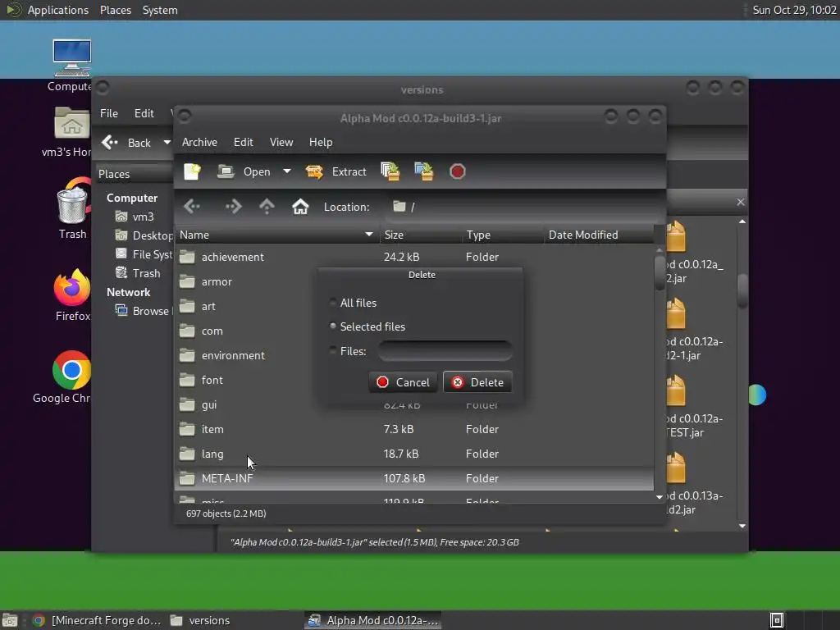This screenshot has width=840, height=630.
Task: Expand the Open recent dropdown arrow
Action: pos(287,171)
